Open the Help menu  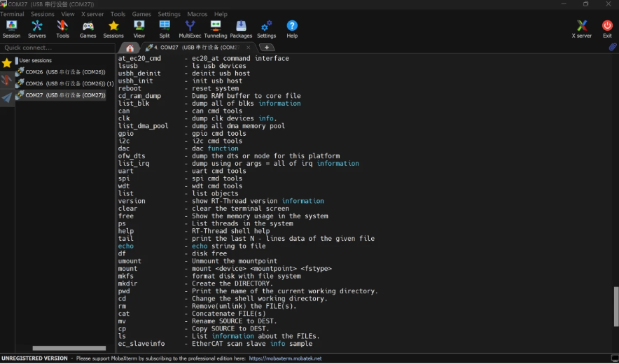pyautogui.click(x=221, y=14)
